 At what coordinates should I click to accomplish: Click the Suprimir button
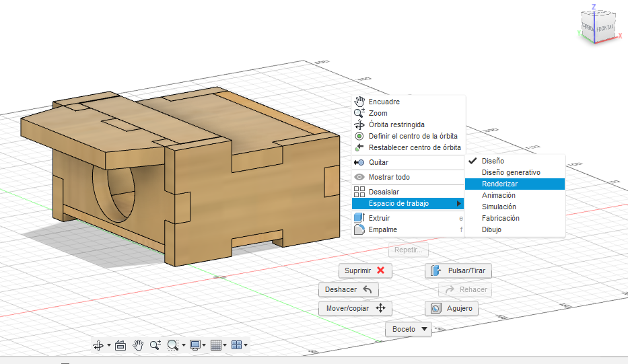(365, 270)
